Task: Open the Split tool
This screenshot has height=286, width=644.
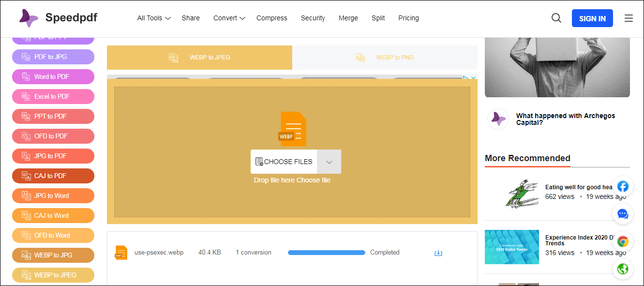Action: [x=378, y=18]
